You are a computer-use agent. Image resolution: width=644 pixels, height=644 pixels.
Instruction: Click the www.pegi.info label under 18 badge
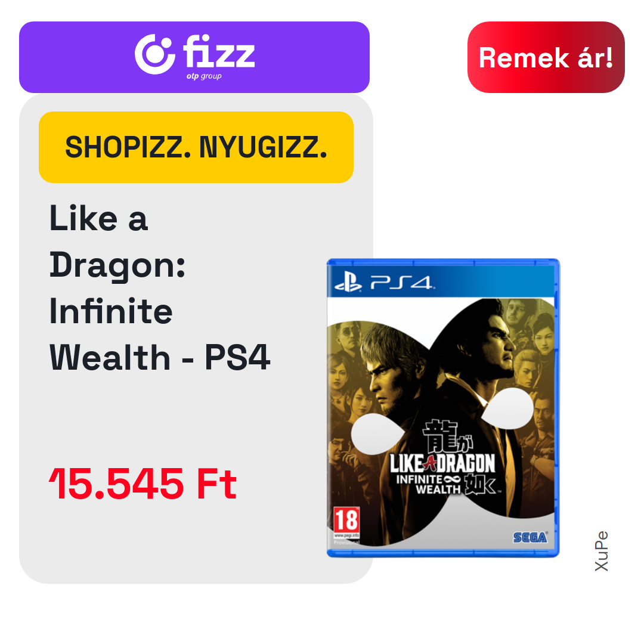346,535
